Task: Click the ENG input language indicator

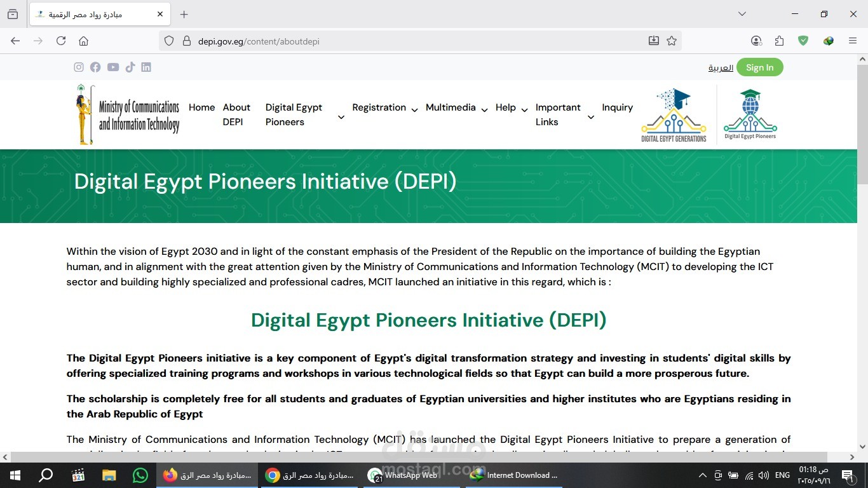Action: coord(783,475)
